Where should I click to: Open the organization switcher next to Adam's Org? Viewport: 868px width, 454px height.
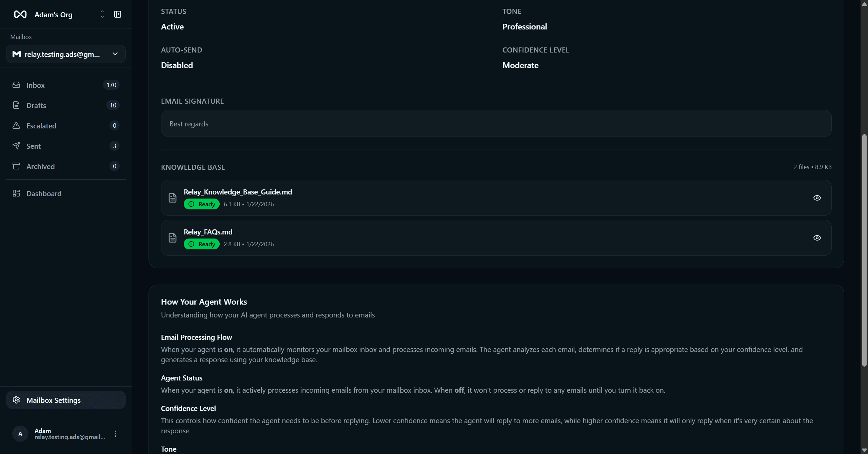102,14
